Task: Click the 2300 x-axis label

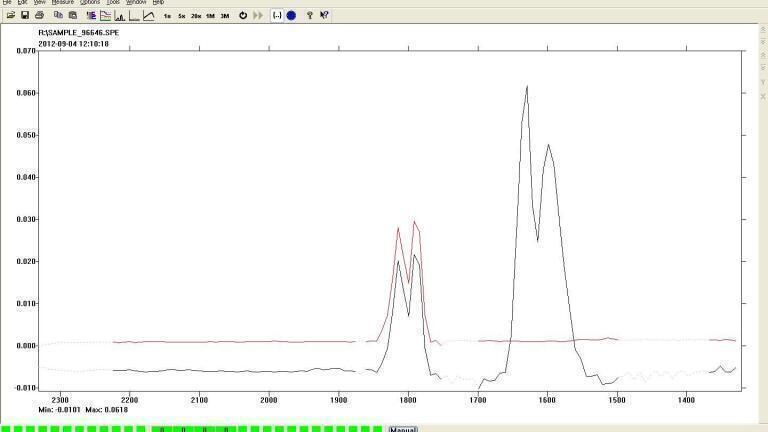Action: click(60, 400)
